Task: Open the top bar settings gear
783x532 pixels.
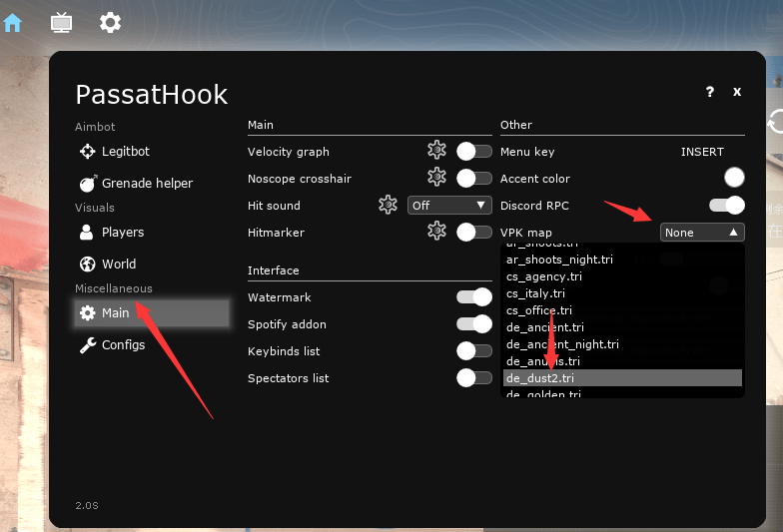Action: tap(111, 22)
